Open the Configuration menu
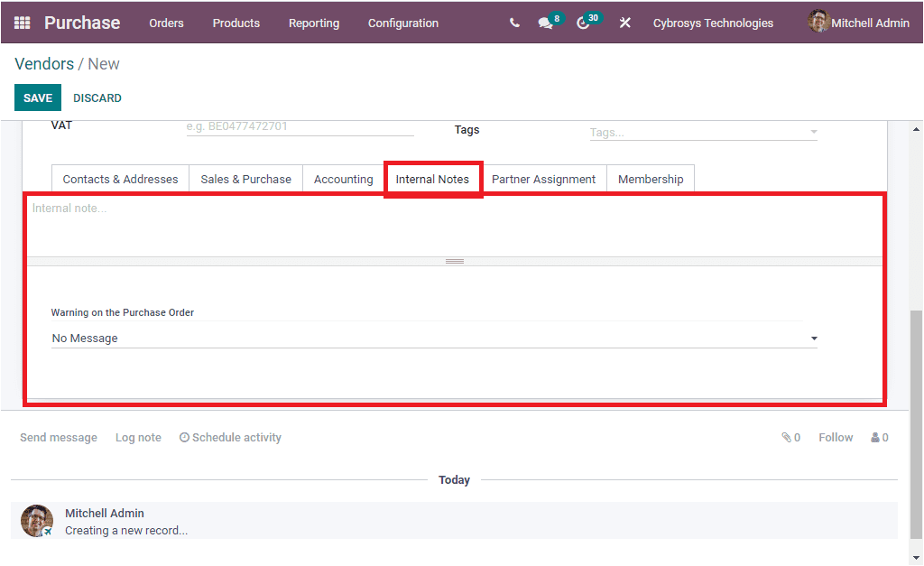This screenshot has width=924, height=566. pos(402,23)
